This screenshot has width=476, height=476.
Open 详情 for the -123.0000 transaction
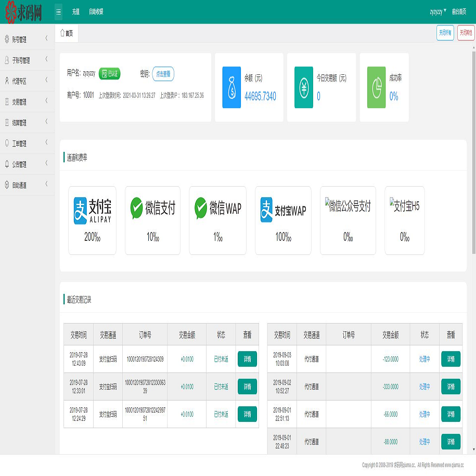click(451, 359)
